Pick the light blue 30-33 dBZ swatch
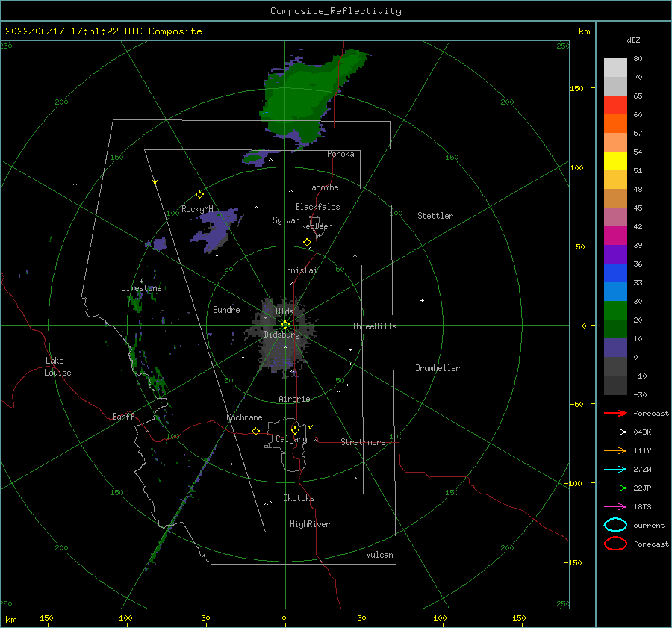Viewport: 672px width, 628px height. 615,292
